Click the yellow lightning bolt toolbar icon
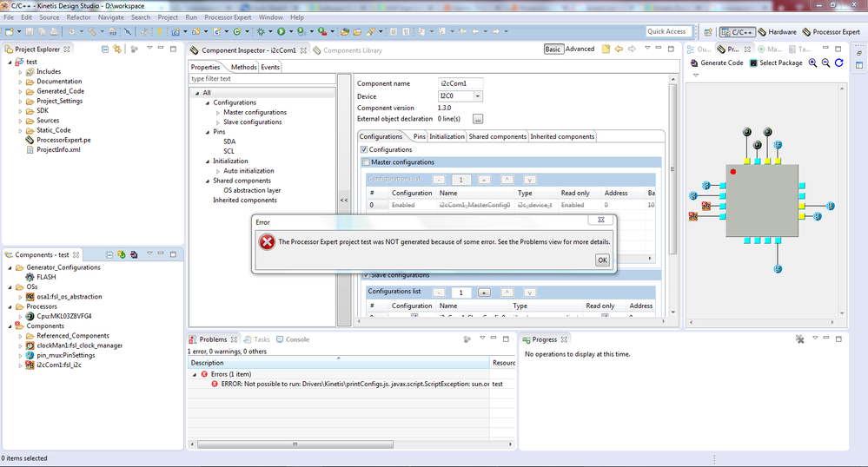868x467 pixels. (159, 32)
